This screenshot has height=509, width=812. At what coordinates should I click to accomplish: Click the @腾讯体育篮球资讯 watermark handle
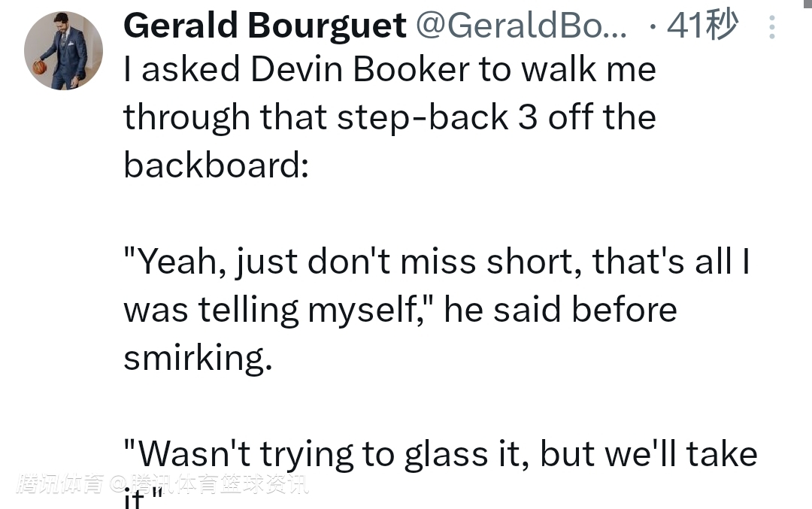click(x=211, y=484)
